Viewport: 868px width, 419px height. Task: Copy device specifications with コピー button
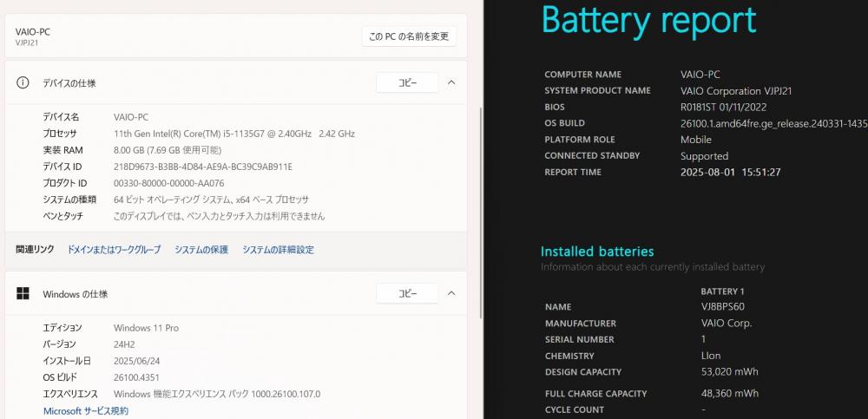pyautogui.click(x=407, y=83)
